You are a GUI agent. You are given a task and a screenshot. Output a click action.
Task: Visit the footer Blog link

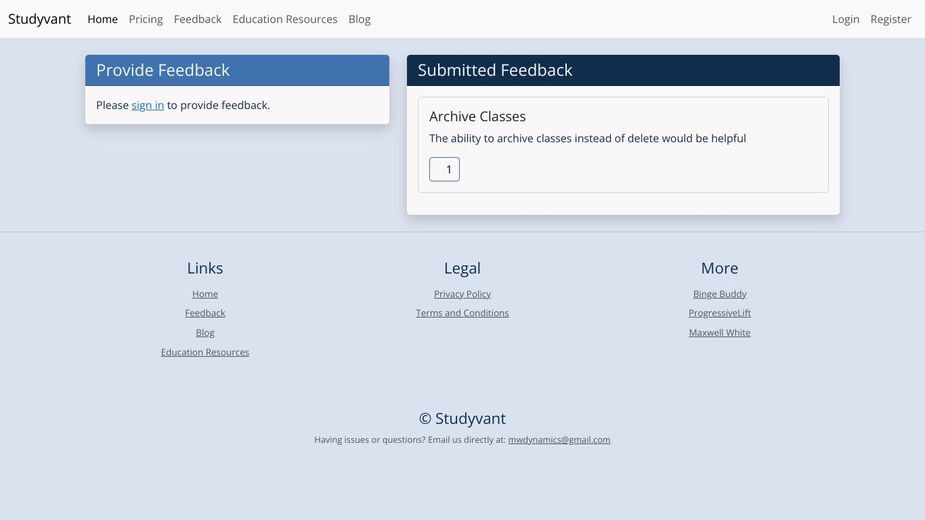205,332
